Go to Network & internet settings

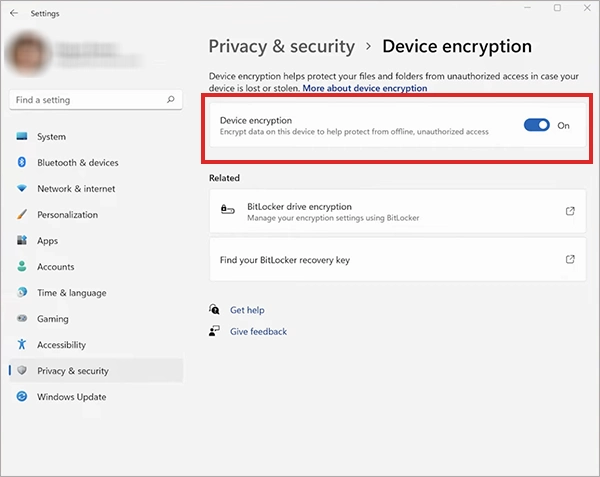(x=96, y=189)
